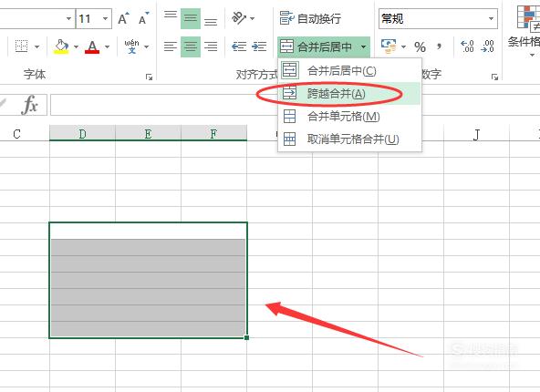This screenshot has height=392, width=540.
Task: Open the text orientation tool
Action: coord(239,18)
